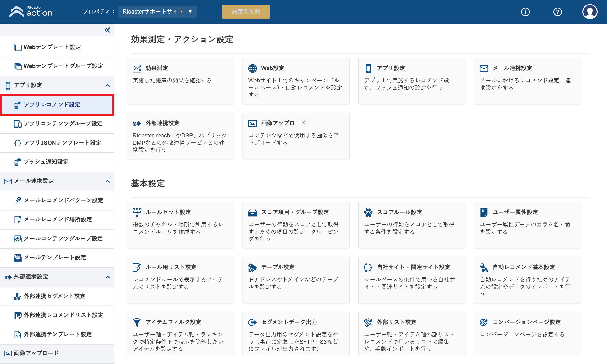This screenshot has height=364, width=607.
Task: Open the コンバージョンページ設定 card title
Action: (527, 322)
